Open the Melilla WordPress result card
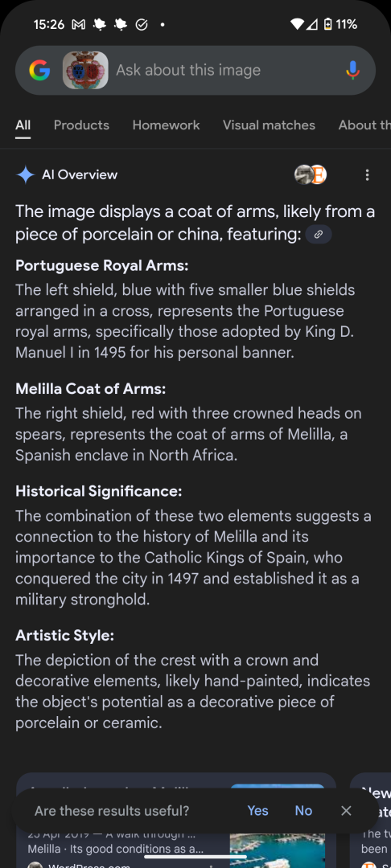This screenshot has width=391, height=868. 176,821
